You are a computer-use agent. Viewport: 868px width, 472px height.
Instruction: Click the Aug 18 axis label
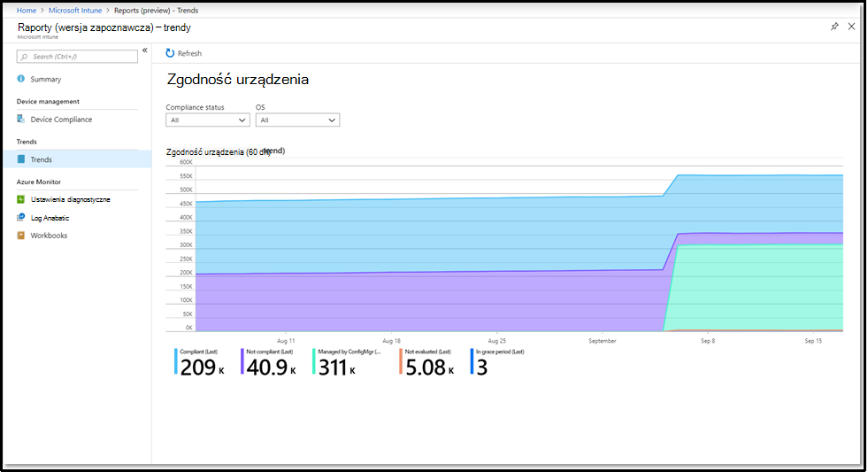click(x=391, y=341)
